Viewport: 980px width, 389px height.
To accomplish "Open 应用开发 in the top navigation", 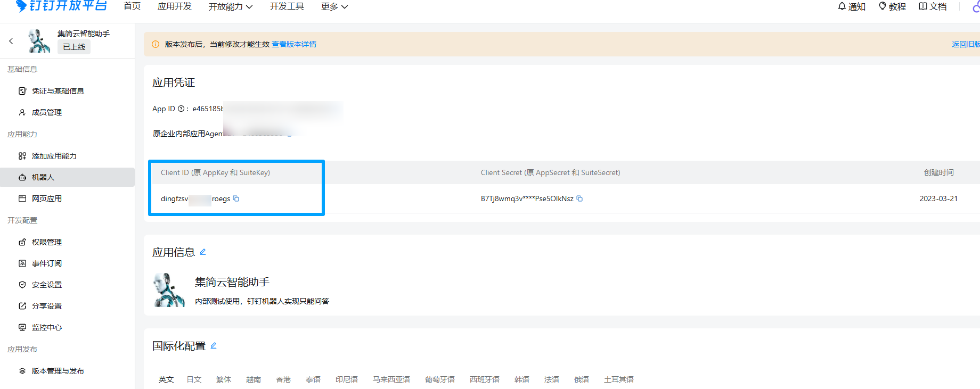I will 175,6.
